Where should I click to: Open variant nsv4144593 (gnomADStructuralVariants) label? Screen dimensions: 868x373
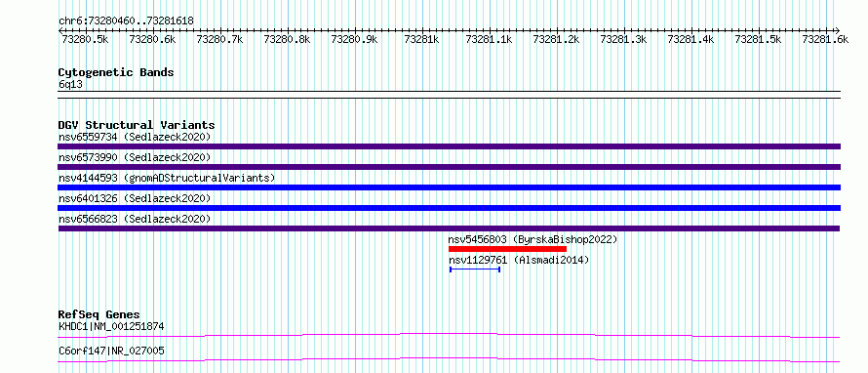(x=167, y=178)
